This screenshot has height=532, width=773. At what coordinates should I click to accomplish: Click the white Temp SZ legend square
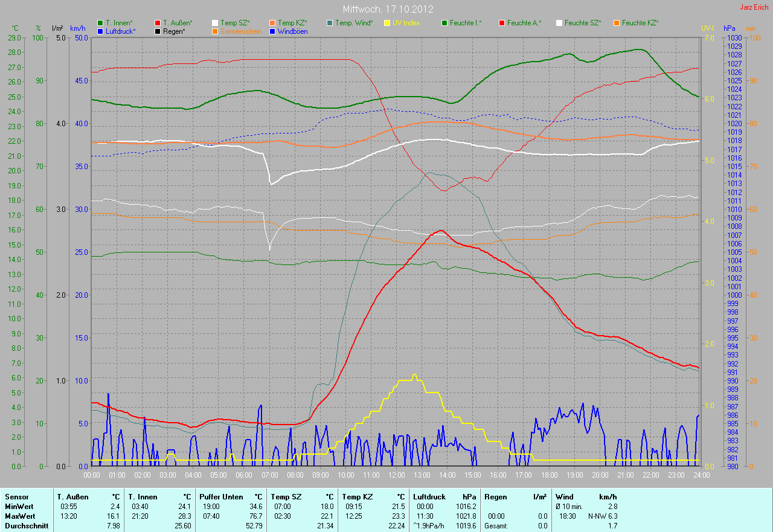click(x=215, y=23)
